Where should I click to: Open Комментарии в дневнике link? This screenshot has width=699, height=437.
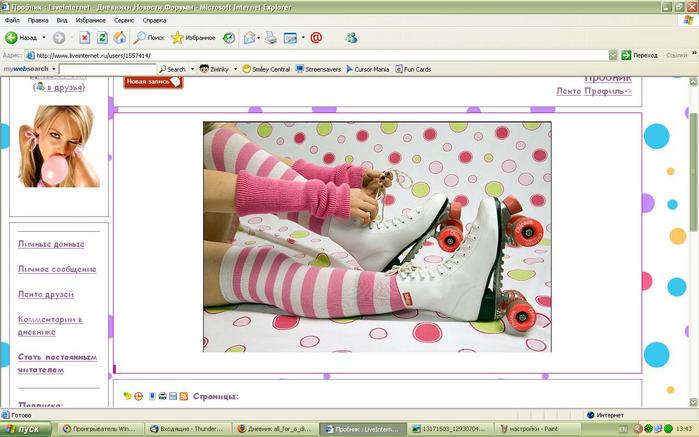point(50,326)
